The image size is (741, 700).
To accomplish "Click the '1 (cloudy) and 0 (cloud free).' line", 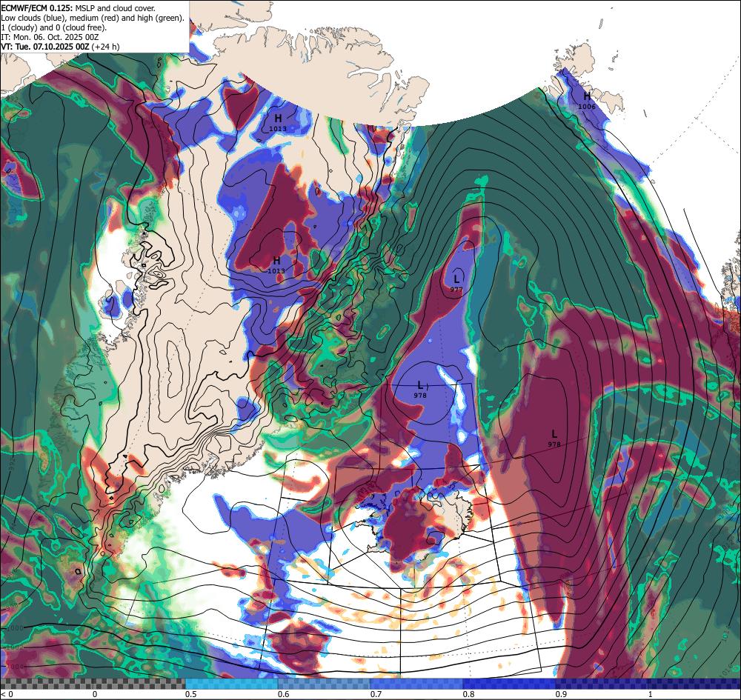I will click(x=54, y=27).
